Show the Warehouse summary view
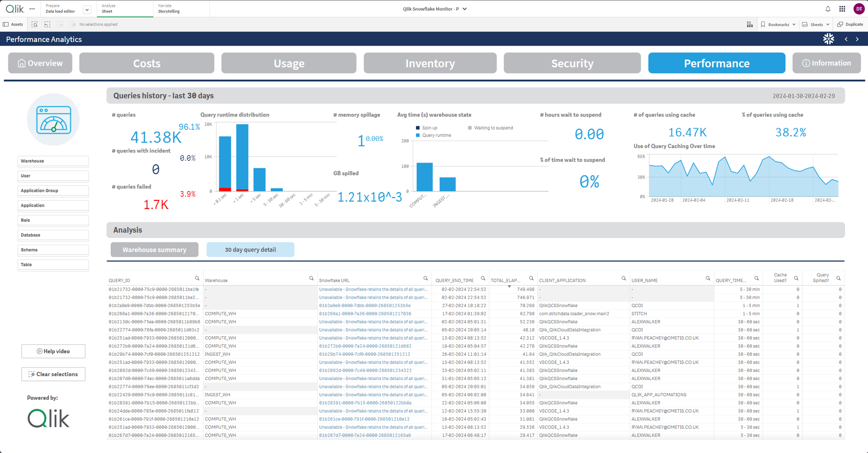Screen dimensions: 868x453 (155, 250)
